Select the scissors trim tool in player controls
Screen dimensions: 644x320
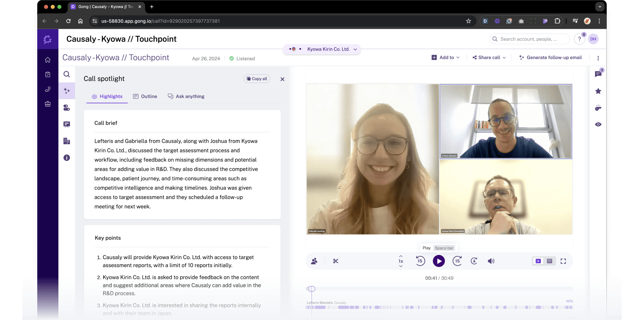click(335, 261)
